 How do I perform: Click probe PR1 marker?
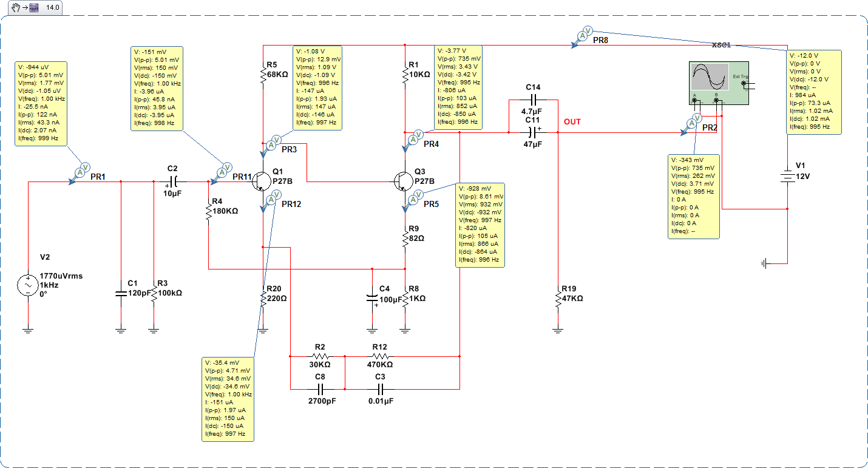81,172
